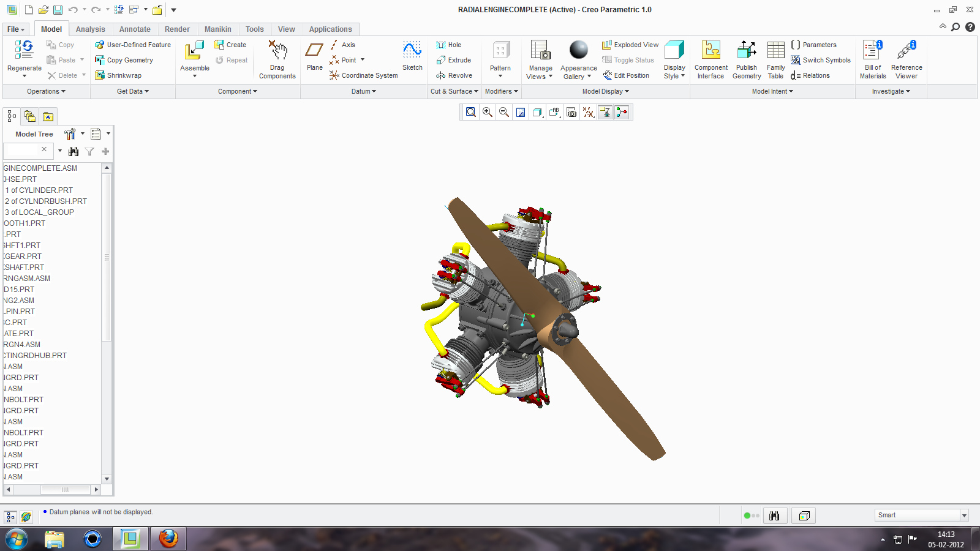This screenshot has width=980, height=551.
Task: Open the Assemble tool
Action: click(195, 50)
